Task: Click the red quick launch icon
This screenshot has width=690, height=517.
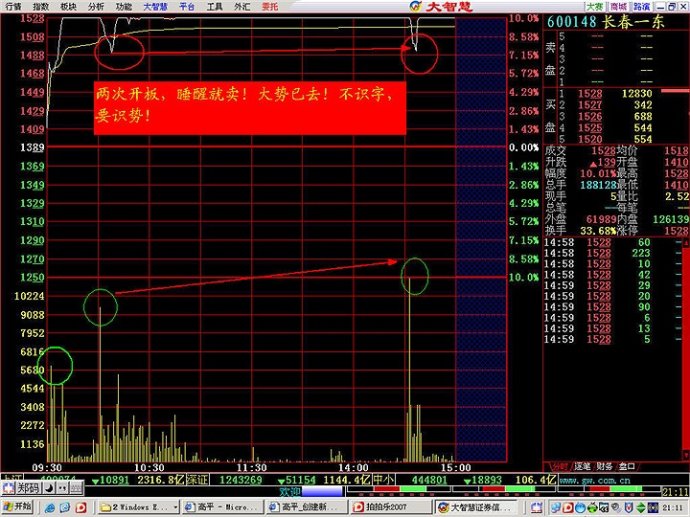Action: (x=81, y=507)
